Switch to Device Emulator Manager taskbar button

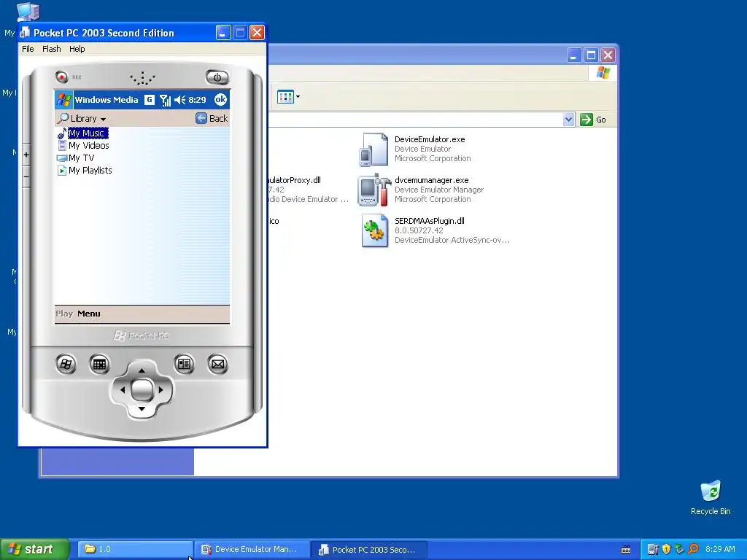tap(252, 549)
